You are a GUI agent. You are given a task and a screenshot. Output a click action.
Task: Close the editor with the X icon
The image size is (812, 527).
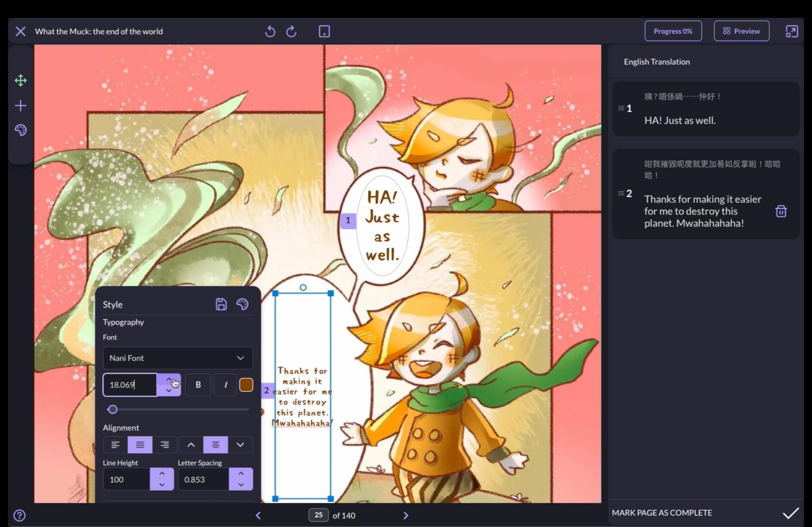click(20, 31)
